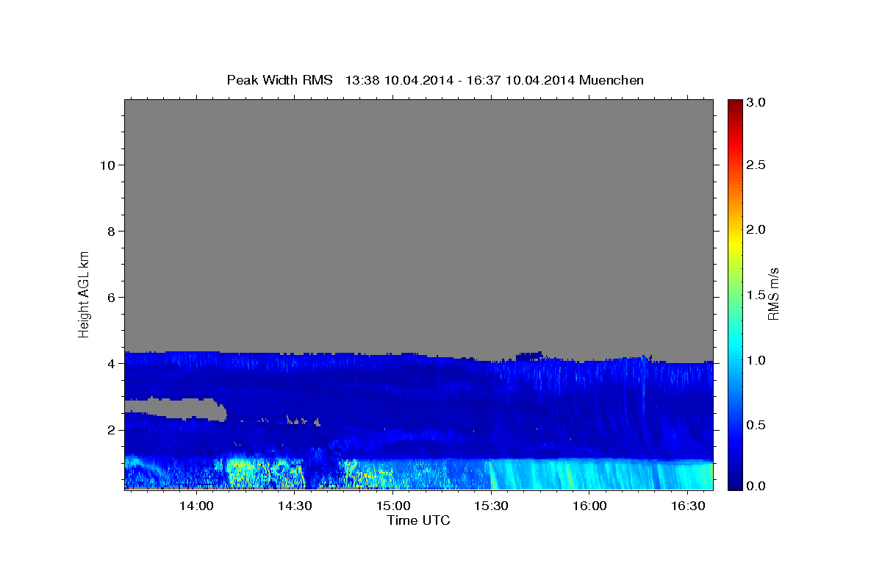
Task: Click the colorbar value 2.5
Action: (756, 165)
